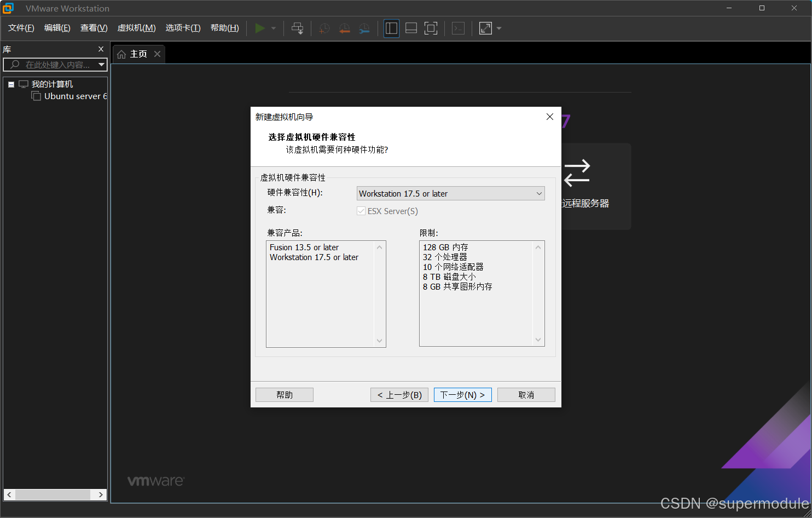Toggle the thumbnail bar view icon
Screen dimensions: 812x518
tap(411, 28)
